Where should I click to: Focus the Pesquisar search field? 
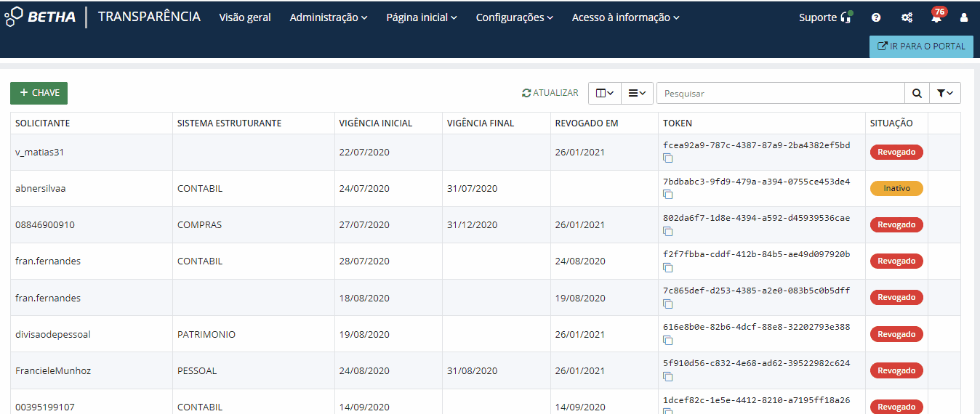(779, 93)
